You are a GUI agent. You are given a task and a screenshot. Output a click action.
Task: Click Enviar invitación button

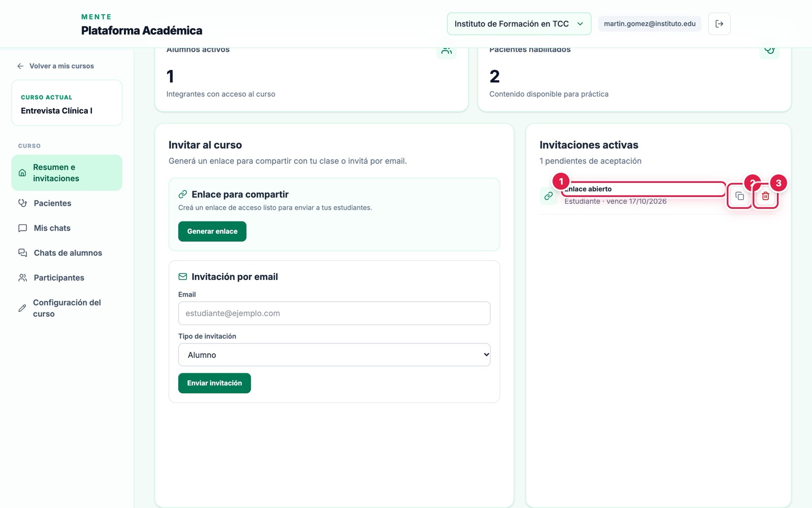pos(214,383)
